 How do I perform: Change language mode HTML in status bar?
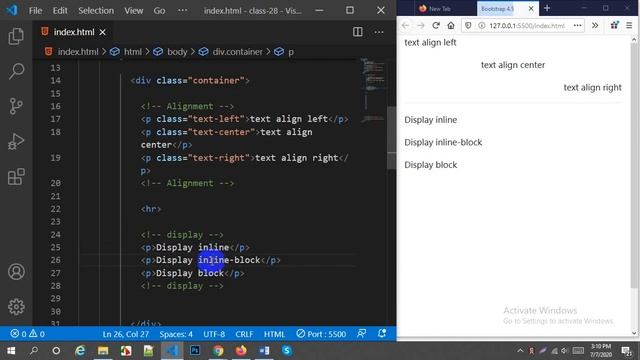click(x=274, y=334)
